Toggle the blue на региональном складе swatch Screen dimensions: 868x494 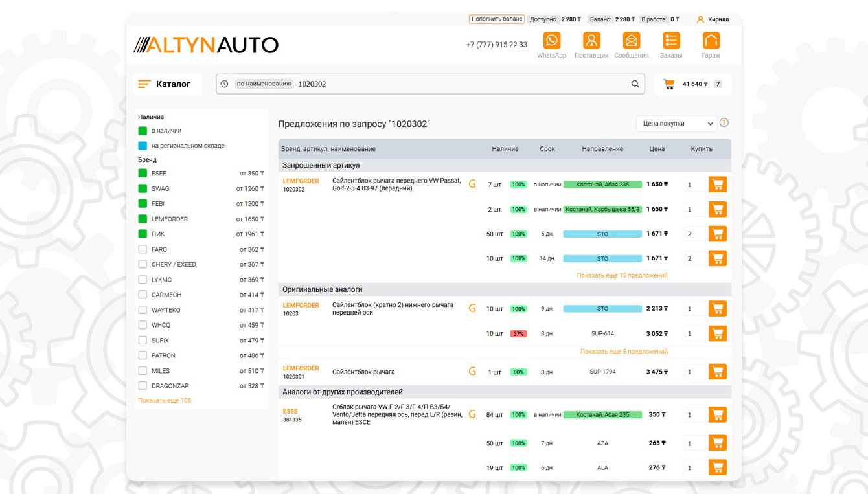[x=143, y=146]
